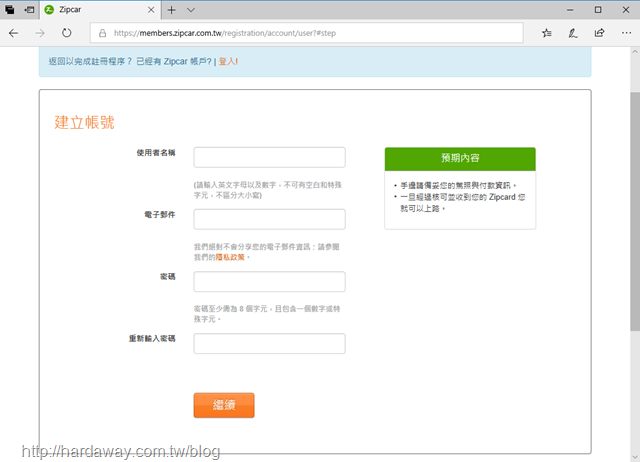Click the scrollbar down arrow
The width and height of the screenshot is (640, 462).
click(635, 457)
